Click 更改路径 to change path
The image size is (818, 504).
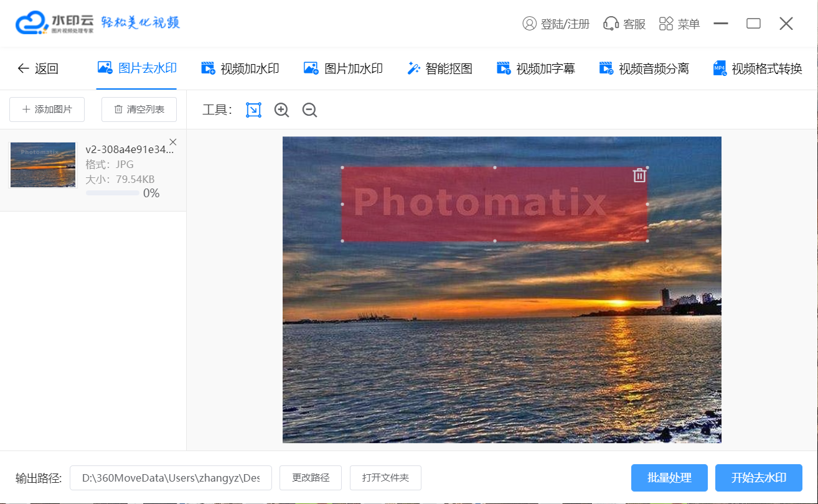311,478
